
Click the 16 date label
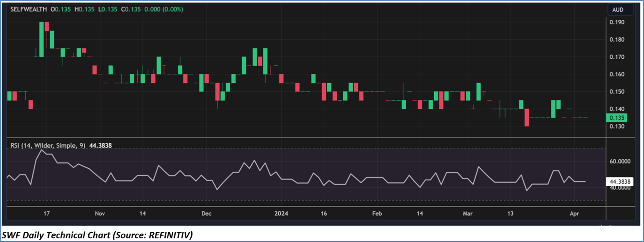coord(324,213)
